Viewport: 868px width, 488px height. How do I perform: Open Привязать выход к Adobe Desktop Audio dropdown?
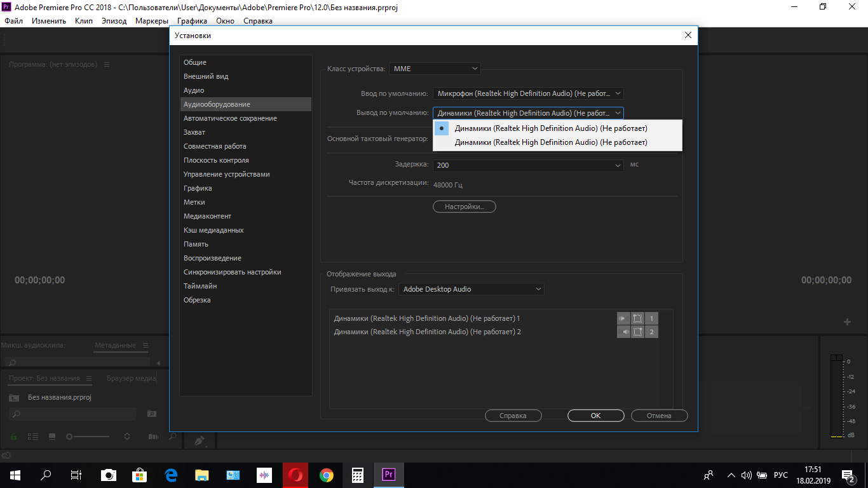(x=471, y=289)
